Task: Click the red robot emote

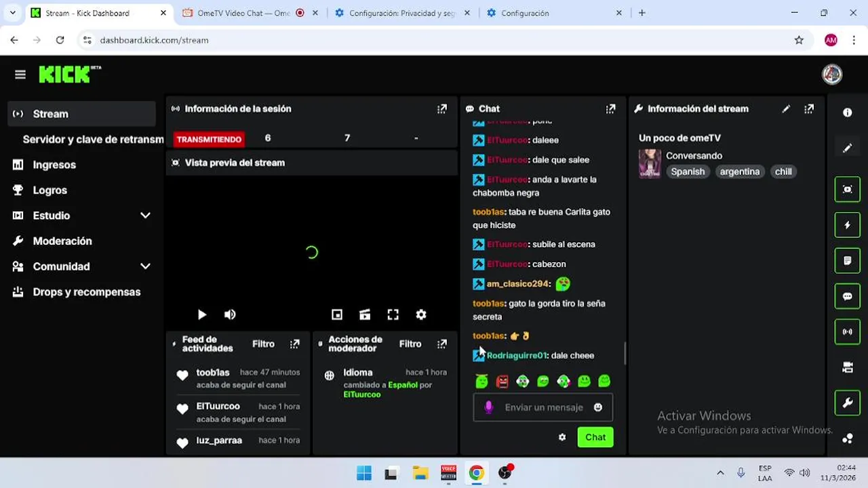Action: click(502, 382)
